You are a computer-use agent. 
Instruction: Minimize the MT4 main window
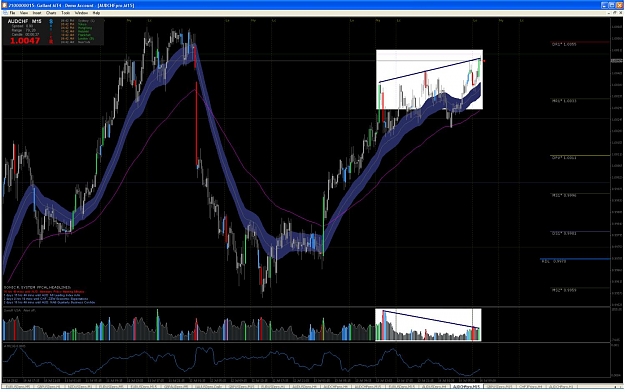[x=605, y=5]
